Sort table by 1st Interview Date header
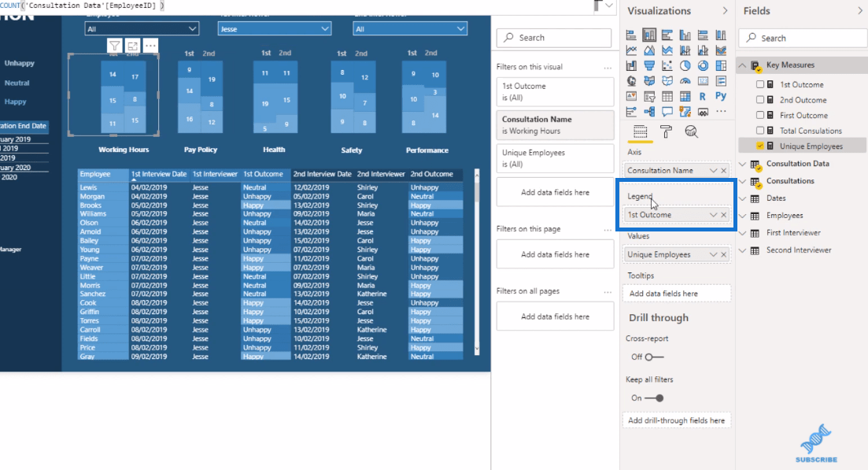 [x=159, y=174]
